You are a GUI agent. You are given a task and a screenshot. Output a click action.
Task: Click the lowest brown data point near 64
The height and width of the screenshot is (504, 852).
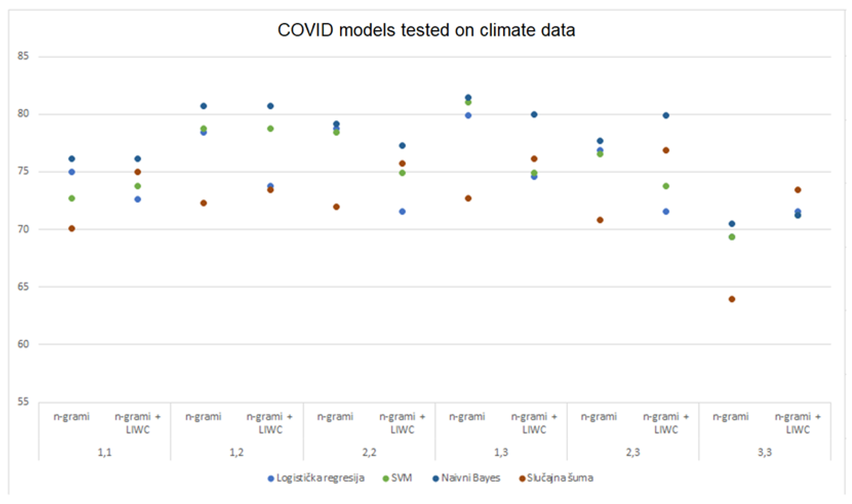tap(732, 299)
